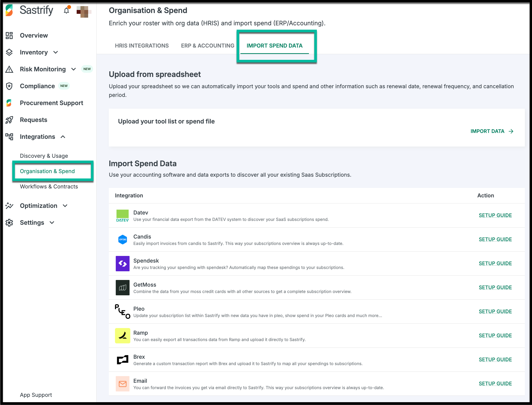
Task: Click the Risk Monitoring warning icon
Action: [x=9, y=69]
